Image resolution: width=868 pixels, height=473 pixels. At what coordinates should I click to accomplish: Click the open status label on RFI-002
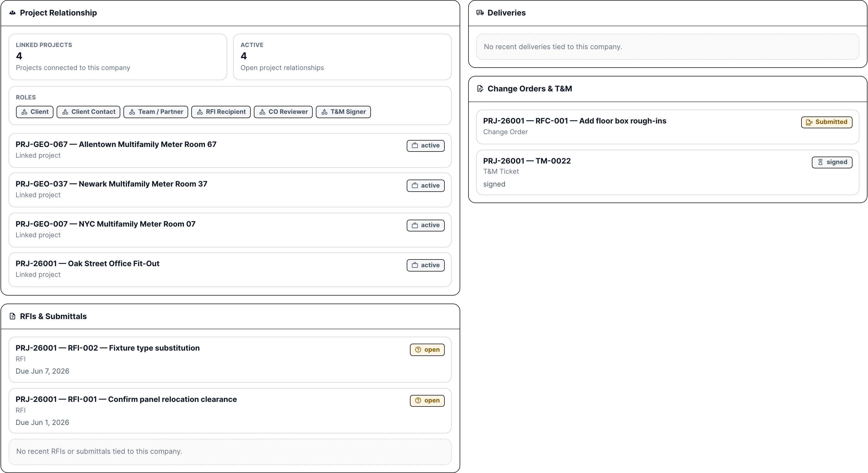[x=432, y=350]
